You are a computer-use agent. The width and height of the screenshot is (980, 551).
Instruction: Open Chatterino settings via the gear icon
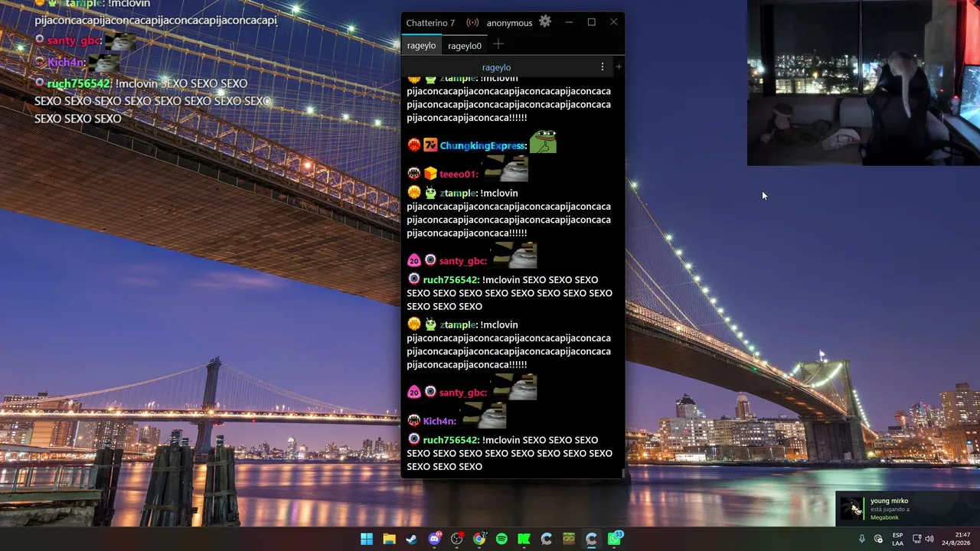point(545,21)
